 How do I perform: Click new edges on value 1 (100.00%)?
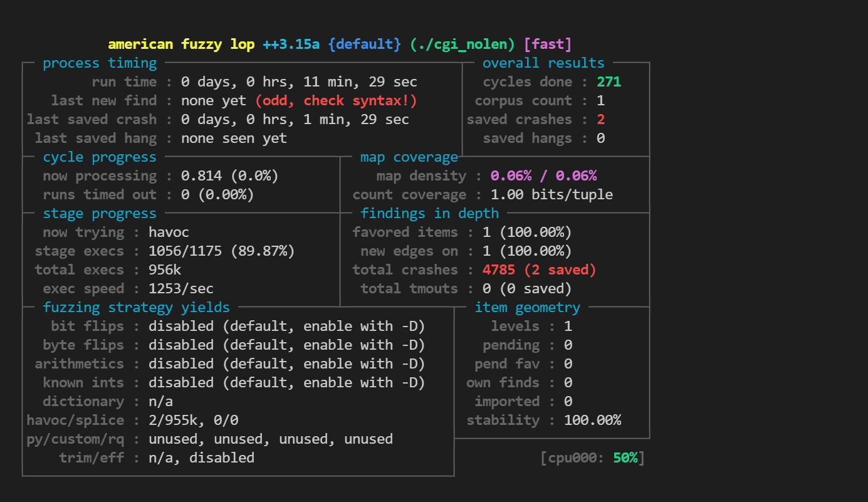527,251
